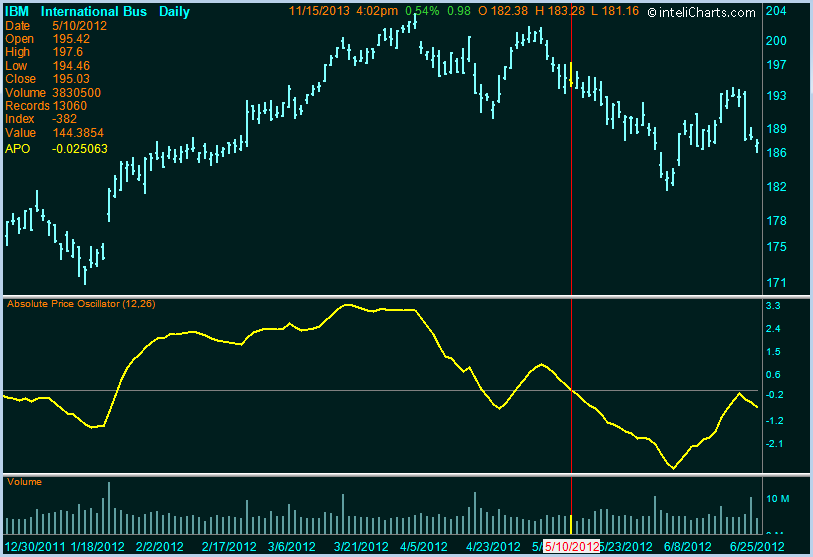Click the 3/6/2012 date axis label
Screen dimensions: 813x557
(291, 547)
